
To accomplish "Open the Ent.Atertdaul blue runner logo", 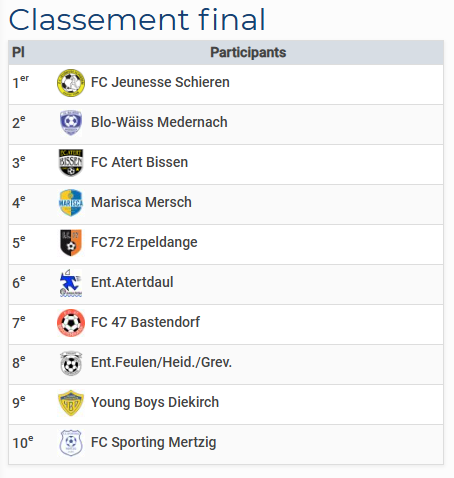I will click(x=71, y=283).
